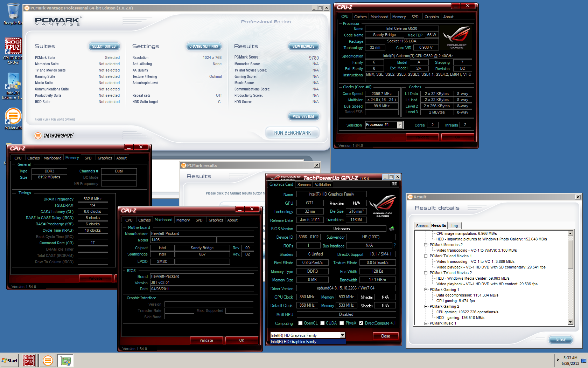This screenshot has width=588, height=368.
Task: Click the RUN BENCHMARK button
Action: (293, 133)
